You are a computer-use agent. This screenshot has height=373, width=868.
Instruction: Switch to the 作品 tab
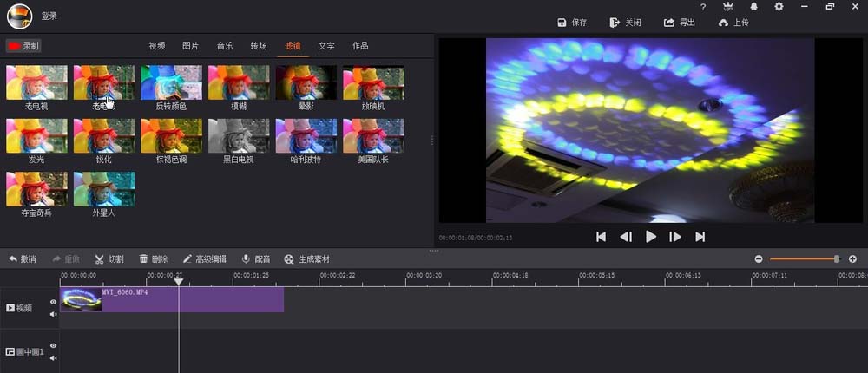click(360, 46)
